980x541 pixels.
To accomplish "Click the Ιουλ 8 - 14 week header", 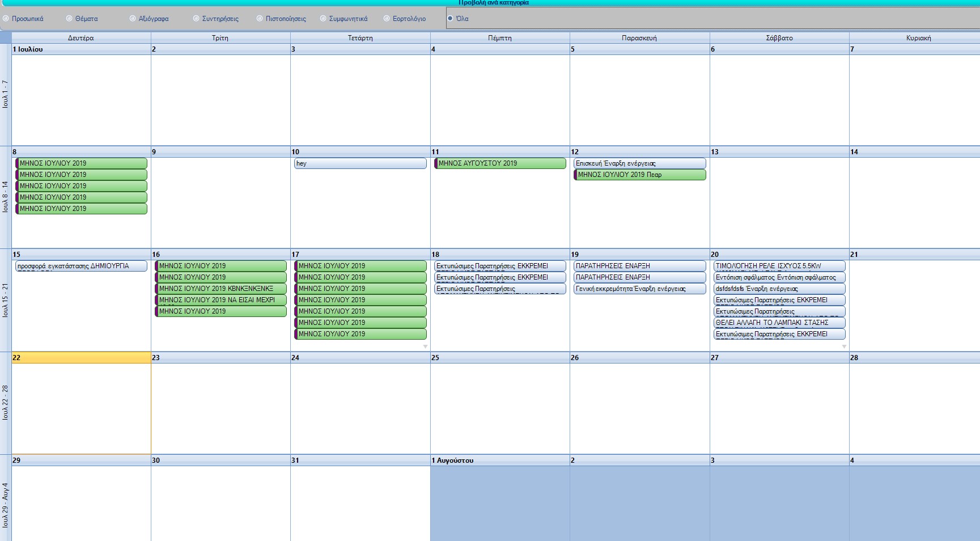I will [x=6, y=197].
